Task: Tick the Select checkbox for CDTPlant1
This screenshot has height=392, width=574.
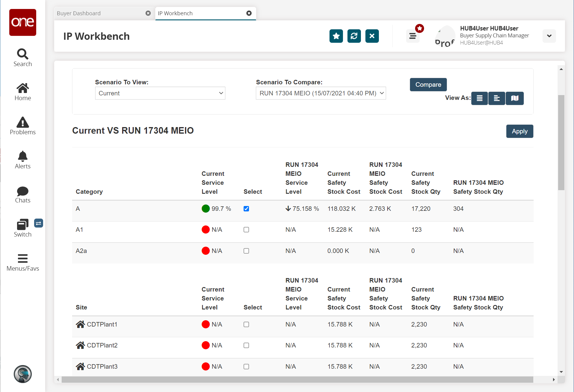Action: tap(246, 324)
